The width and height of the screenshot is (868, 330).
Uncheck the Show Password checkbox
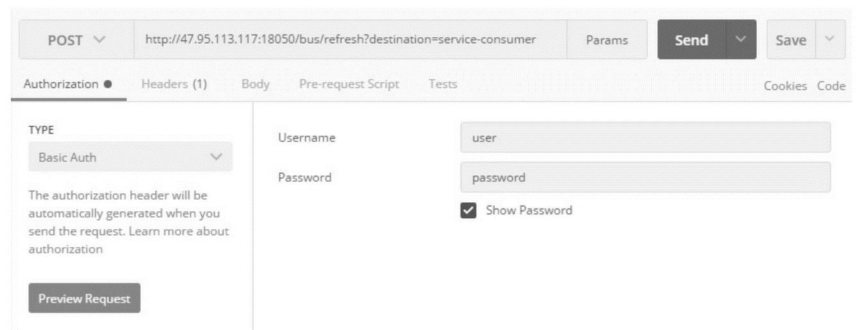tap(469, 211)
